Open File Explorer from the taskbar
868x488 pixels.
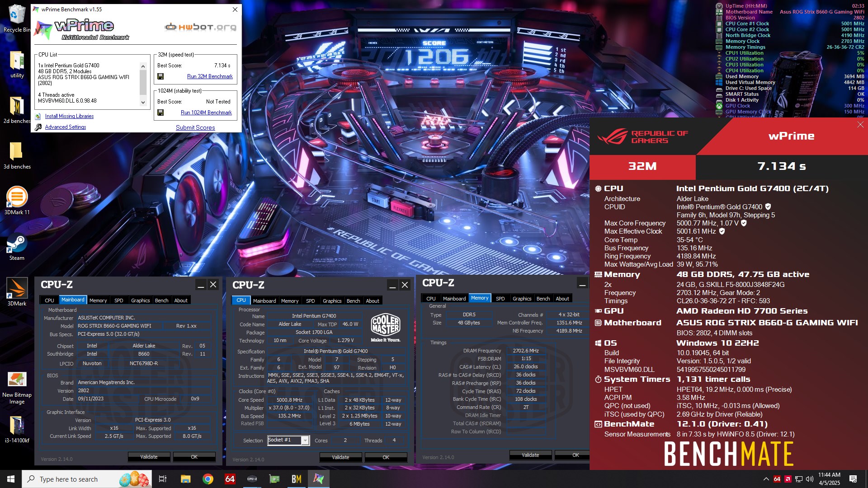pos(185,479)
